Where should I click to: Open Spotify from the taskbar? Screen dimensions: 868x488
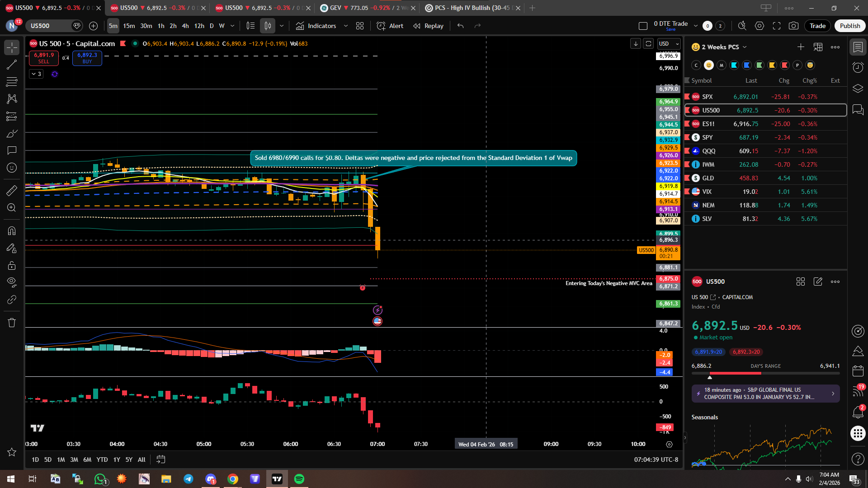tap(299, 479)
